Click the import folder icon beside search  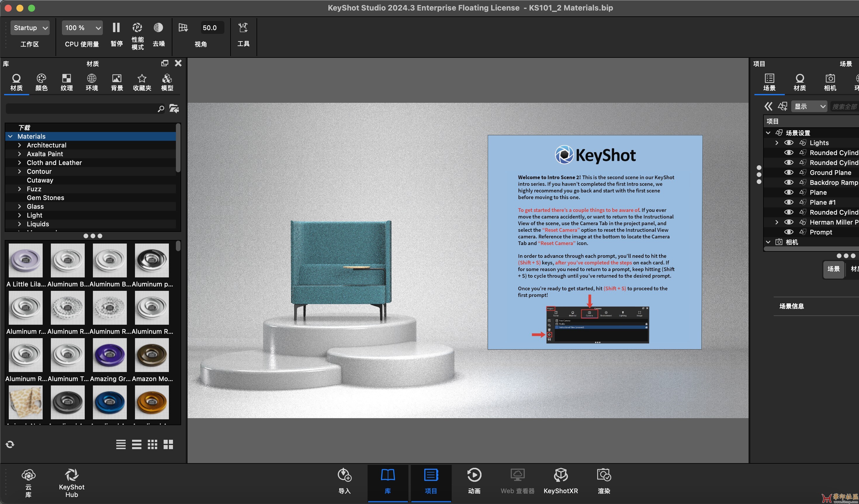174,108
